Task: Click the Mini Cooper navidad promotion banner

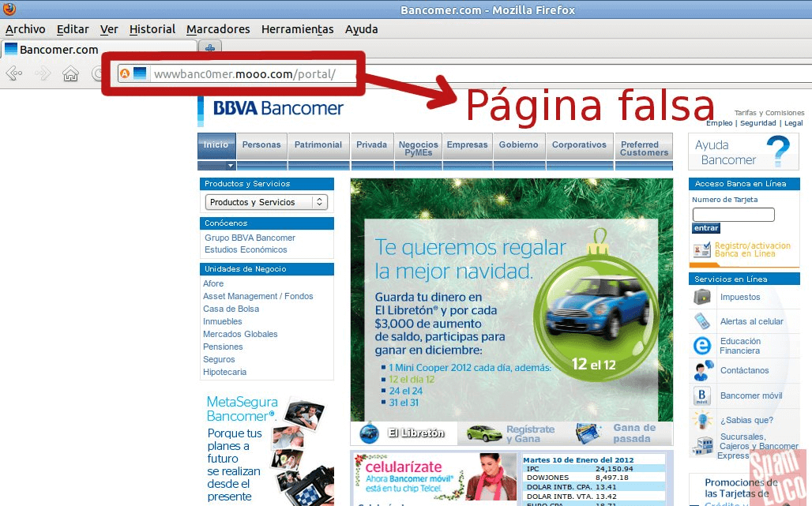Action: pyautogui.click(x=512, y=300)
